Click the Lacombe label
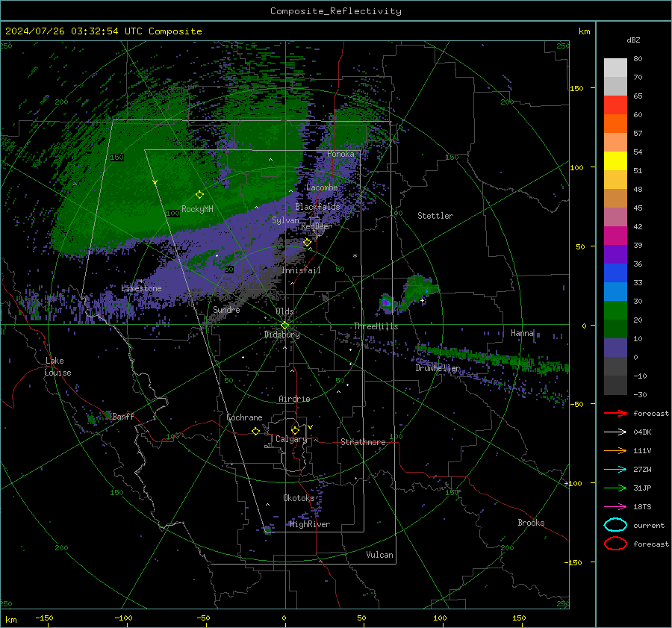 click(x=322, y=187)
